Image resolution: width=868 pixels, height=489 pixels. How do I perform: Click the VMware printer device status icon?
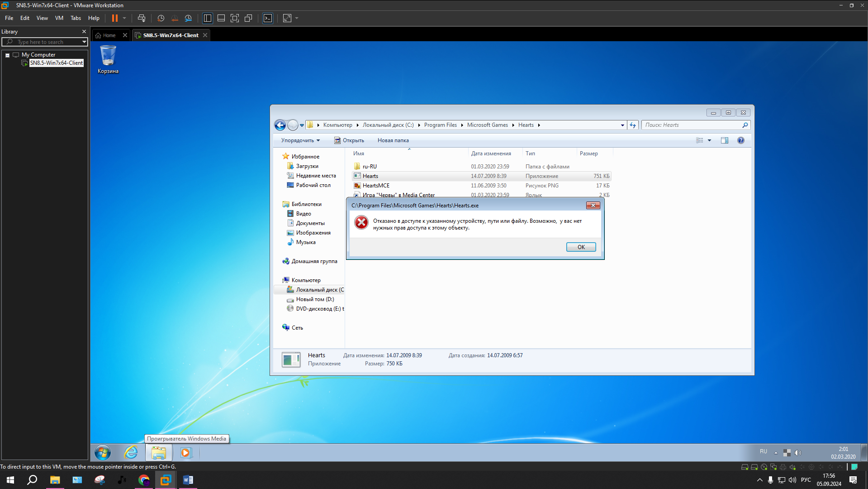[x=783, y=467]
